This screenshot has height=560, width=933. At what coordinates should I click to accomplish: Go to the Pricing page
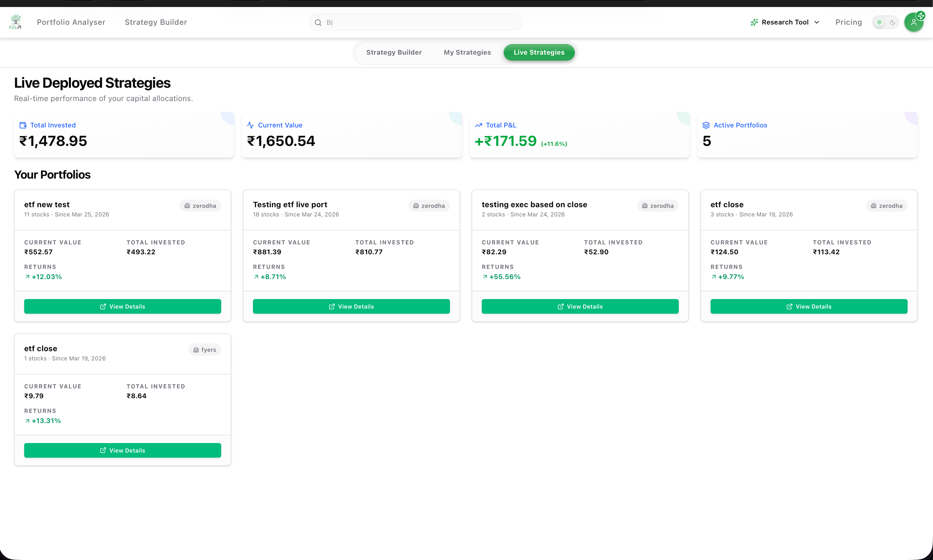click(848, 22)
